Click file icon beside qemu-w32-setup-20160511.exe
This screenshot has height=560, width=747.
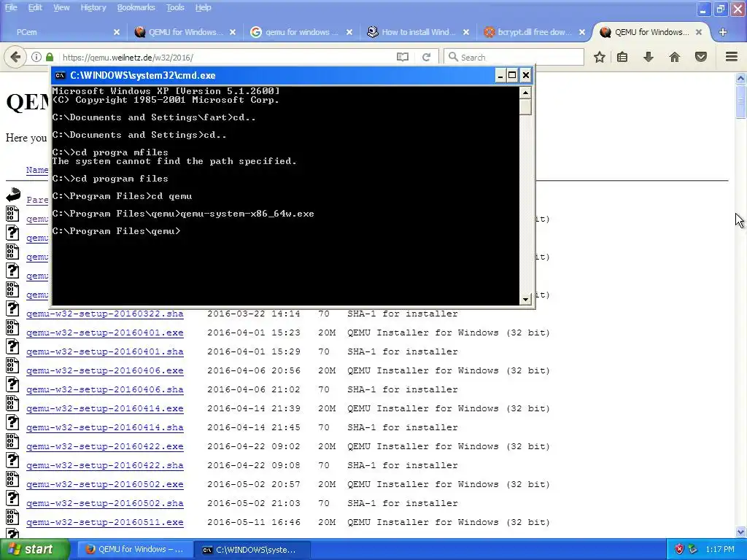click(12, 517)
